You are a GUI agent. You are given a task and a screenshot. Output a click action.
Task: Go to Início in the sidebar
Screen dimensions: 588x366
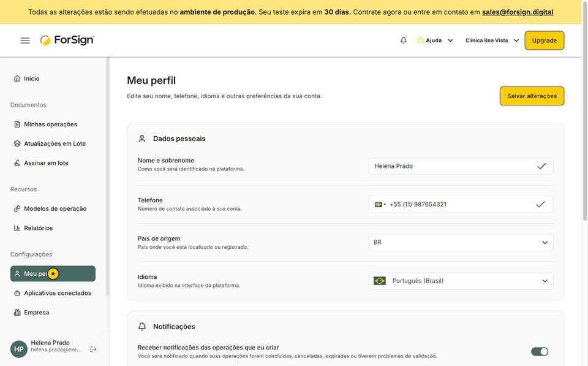[53, 78]
